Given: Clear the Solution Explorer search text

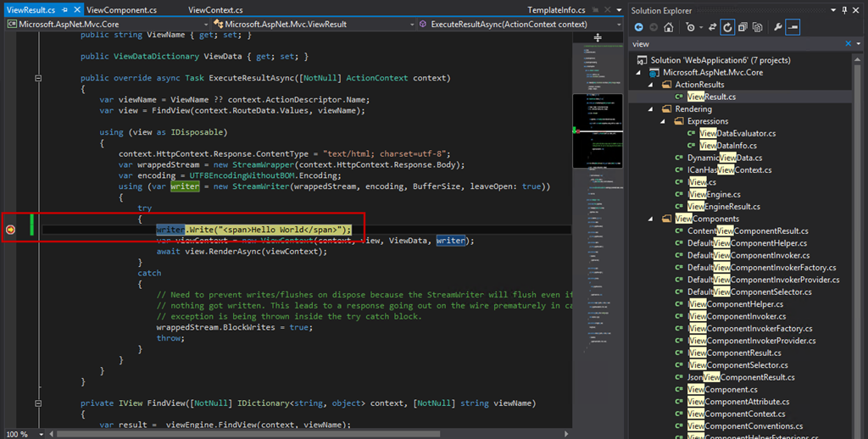Looking at the screenshot, I should pyautogui.click(x=848, y=44).
